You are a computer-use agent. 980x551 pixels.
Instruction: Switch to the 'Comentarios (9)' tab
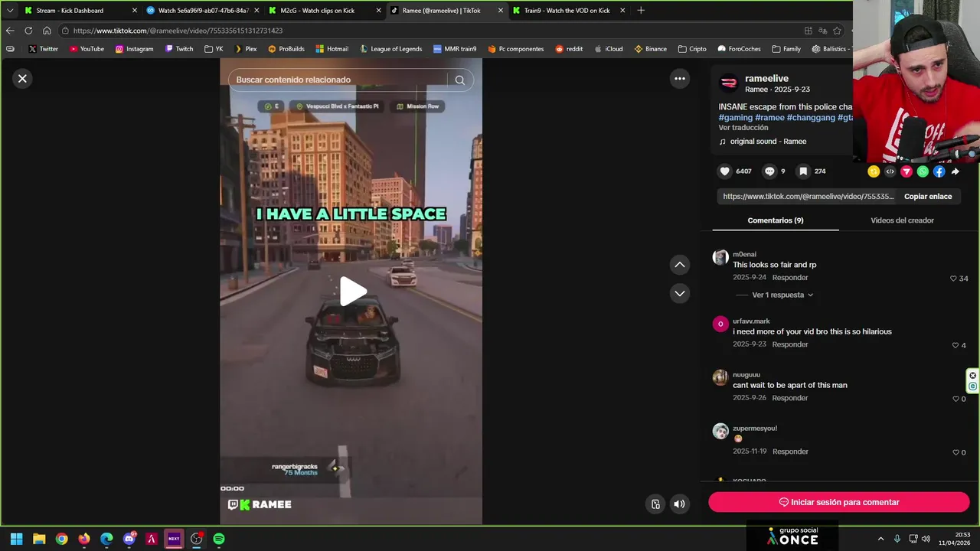776,220
